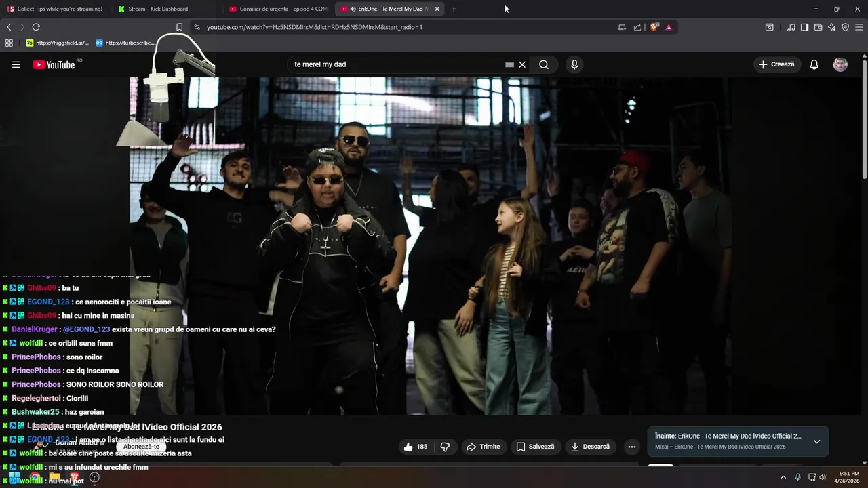Open the on-screen keyboard icon in search box
This screenshot has height=488, width=868.
point(509,64)
